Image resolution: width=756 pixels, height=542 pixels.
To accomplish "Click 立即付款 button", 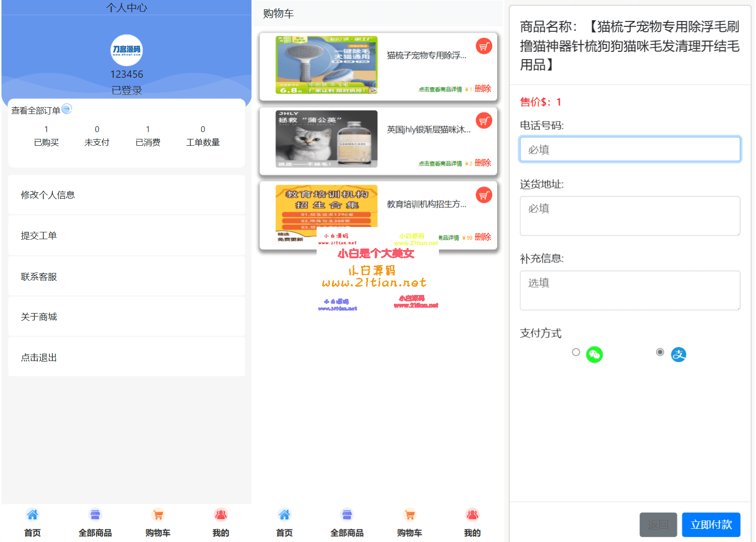I will coord(710,524).
